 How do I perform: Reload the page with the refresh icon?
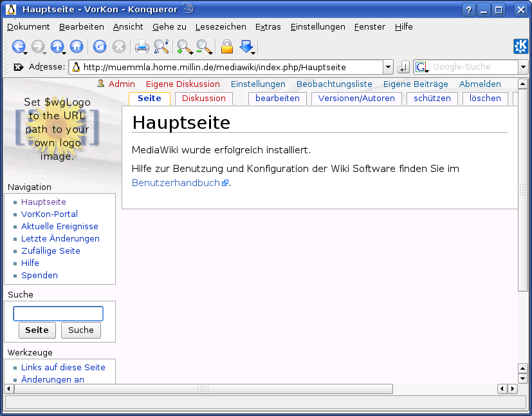coord(100,46)
